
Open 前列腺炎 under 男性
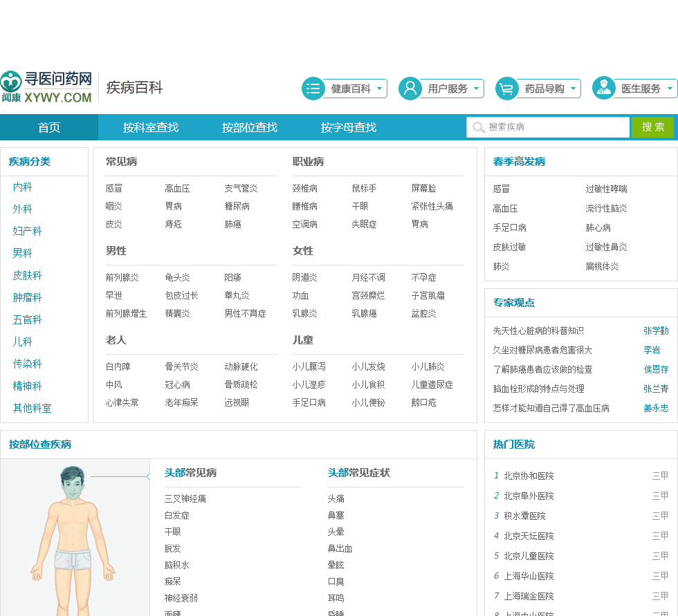pos(122,277)
